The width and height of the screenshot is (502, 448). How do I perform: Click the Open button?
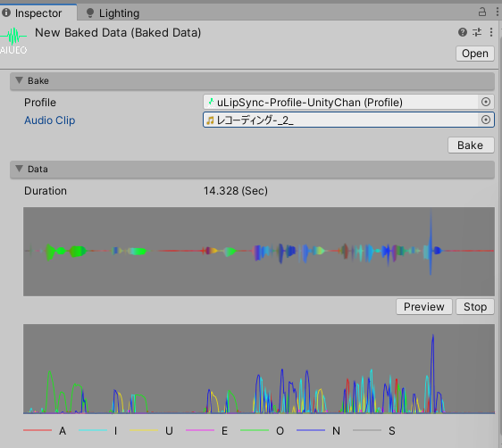coord(475,54)
